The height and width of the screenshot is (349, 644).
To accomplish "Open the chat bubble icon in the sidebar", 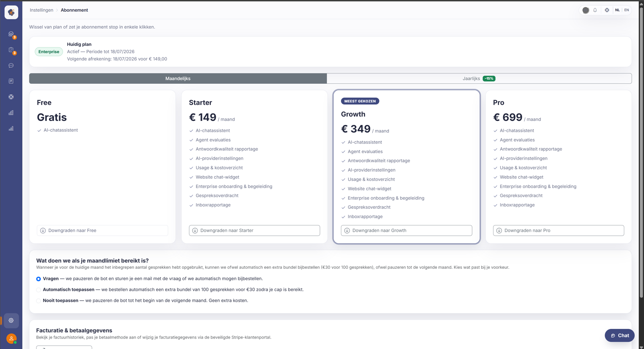I will pos(11,66).
